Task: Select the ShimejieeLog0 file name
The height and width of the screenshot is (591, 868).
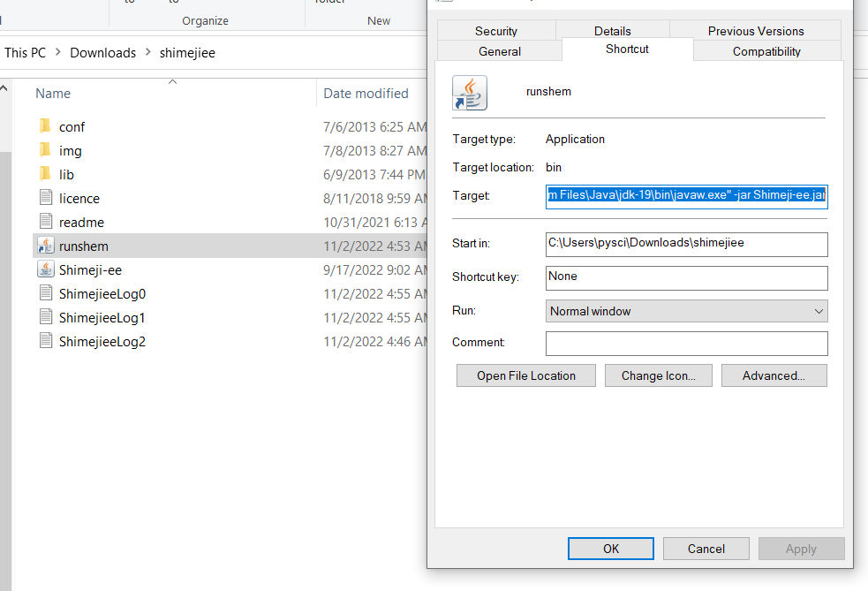Action: point(102,293)
